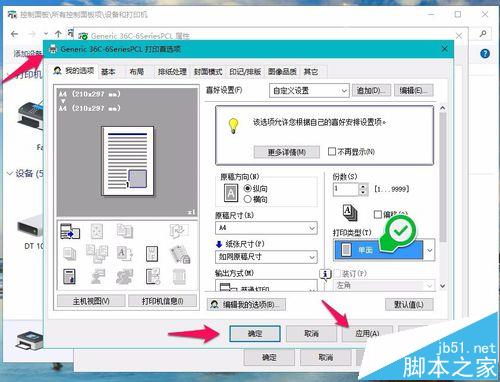
Task: Open the 原稿尺寸 A4 dropdown
Action: (x=266, y=228)
